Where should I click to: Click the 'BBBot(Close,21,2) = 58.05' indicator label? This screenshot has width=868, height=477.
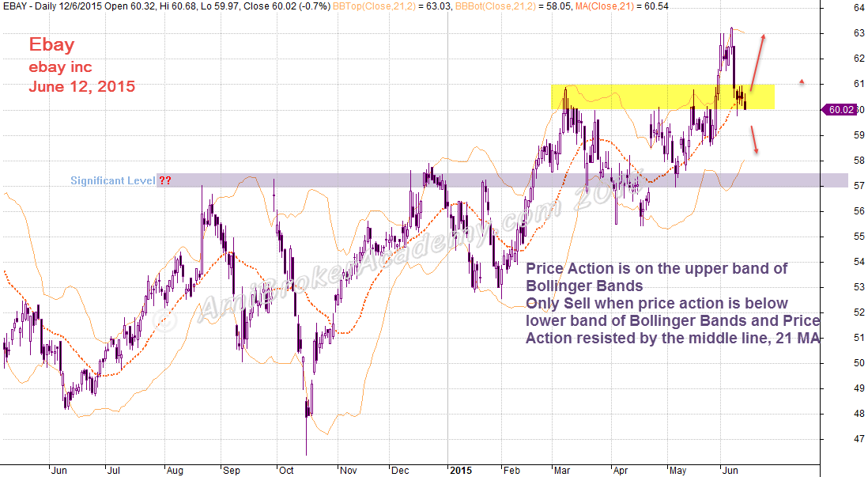click(x=512, y=6)
